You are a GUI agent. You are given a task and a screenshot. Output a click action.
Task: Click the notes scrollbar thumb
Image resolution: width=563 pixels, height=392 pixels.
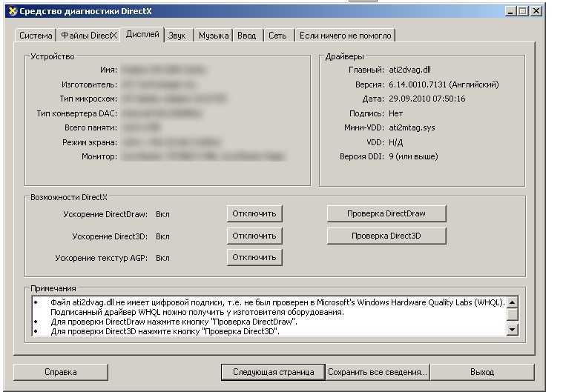513,313
